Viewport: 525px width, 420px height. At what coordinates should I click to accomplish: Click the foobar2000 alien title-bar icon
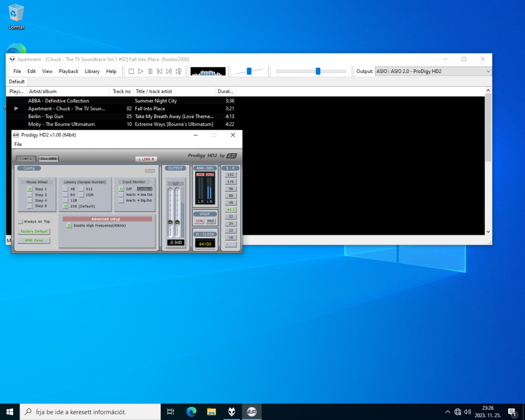(13, 59)
